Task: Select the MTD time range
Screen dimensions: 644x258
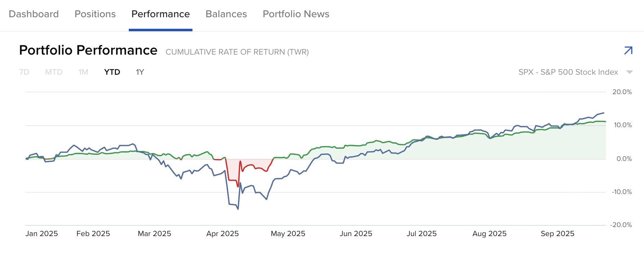Action: 54,72
